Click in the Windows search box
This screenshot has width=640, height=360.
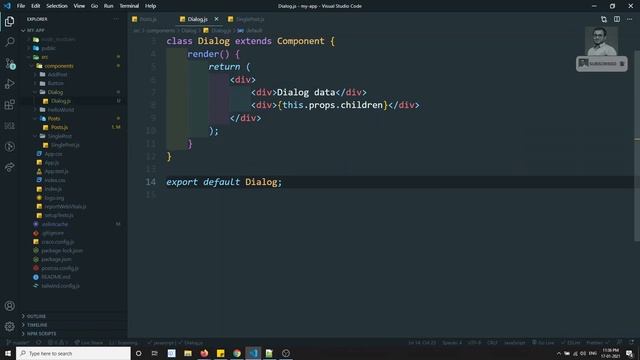pyautogui.click(x=73, y=353)
